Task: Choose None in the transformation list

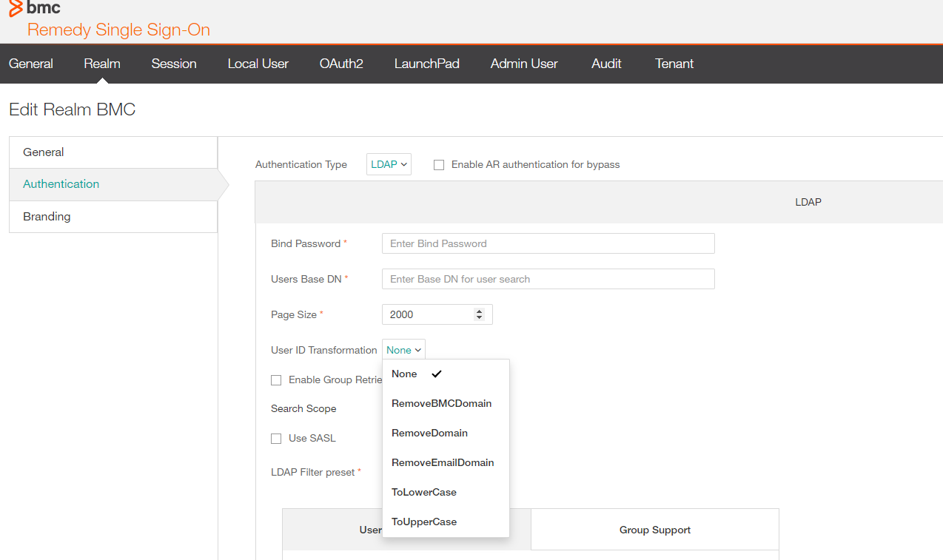Action: tap(446, 374)
